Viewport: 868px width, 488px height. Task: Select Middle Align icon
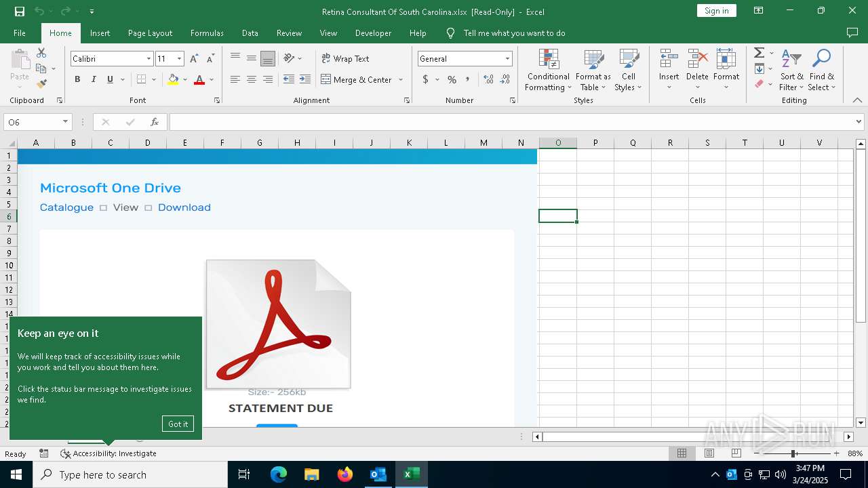click(x=252, y=58)
